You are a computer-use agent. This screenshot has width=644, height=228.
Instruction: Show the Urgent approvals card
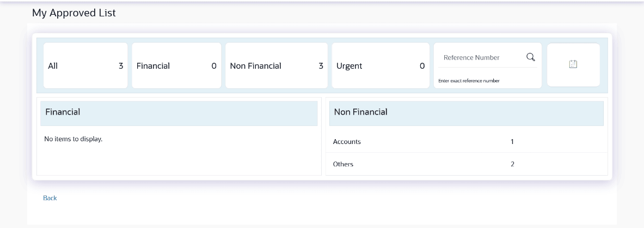click(x=380, y=65)
